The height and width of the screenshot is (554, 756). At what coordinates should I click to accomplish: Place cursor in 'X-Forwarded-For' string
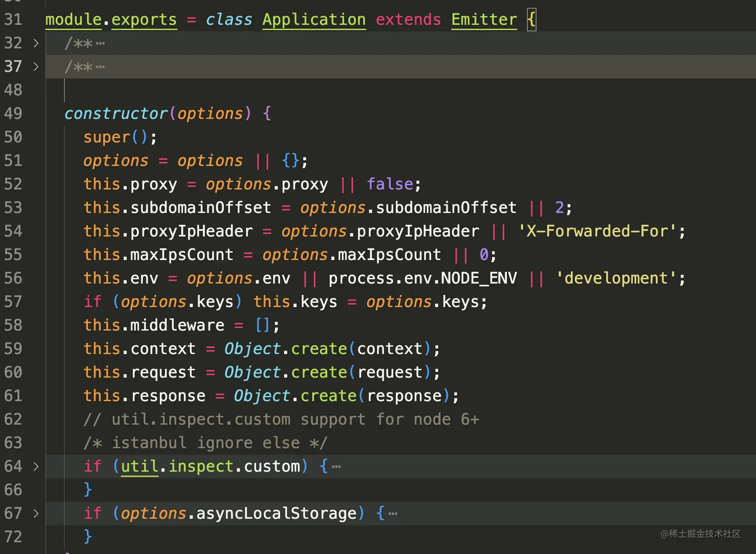coord(597,231)
